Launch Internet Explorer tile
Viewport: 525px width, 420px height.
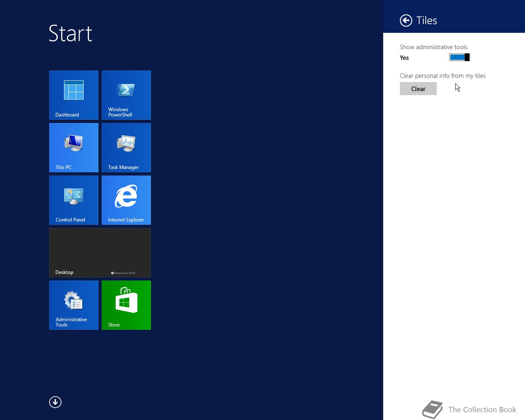[126, 200]
